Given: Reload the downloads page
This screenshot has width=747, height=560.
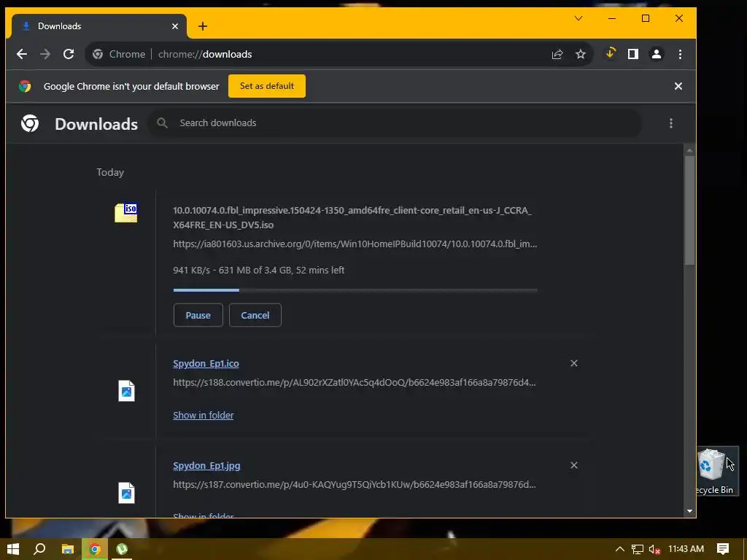Looking at the screenshot, I should click(69, 54).
